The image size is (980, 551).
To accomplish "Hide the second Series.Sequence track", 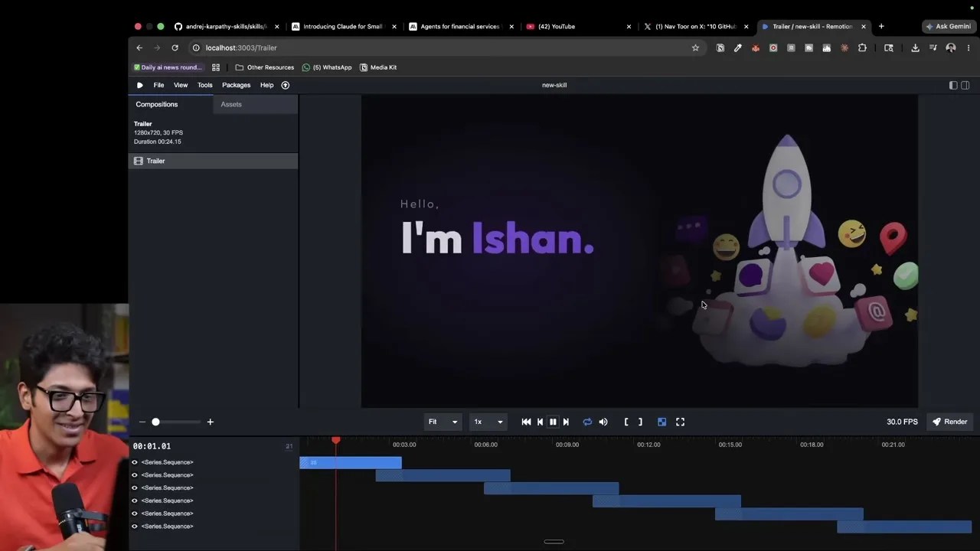I will 135,475.
